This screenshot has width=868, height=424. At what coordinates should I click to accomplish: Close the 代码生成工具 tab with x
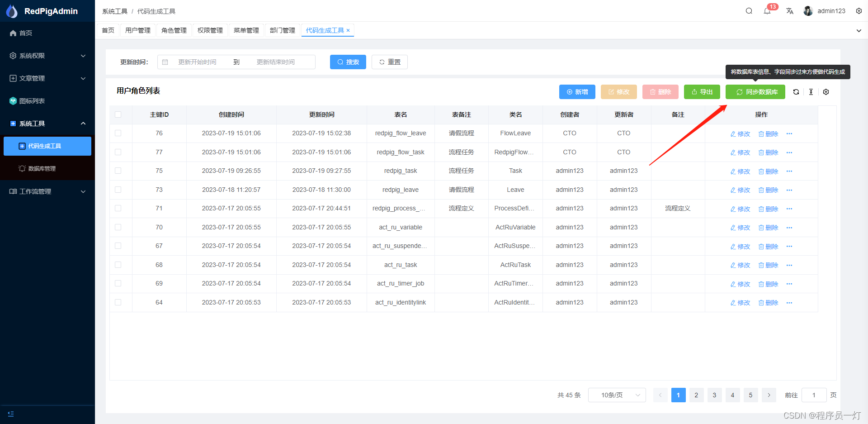348,30
